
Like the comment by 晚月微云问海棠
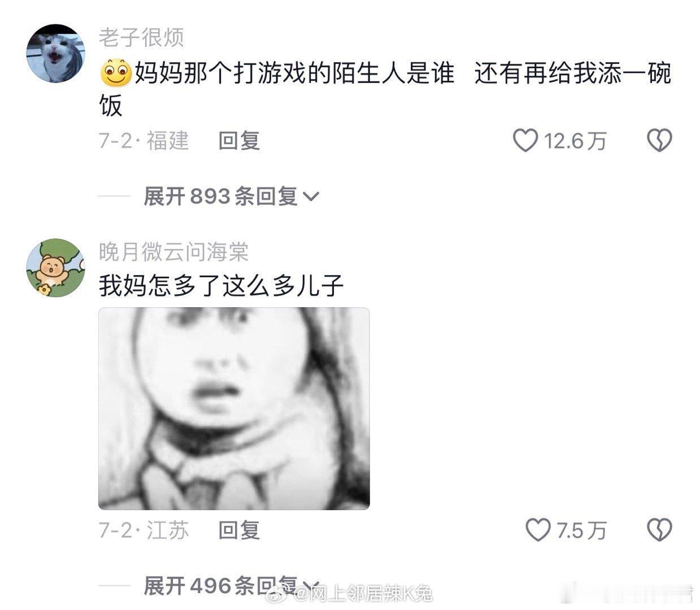(x=538, y=530)
